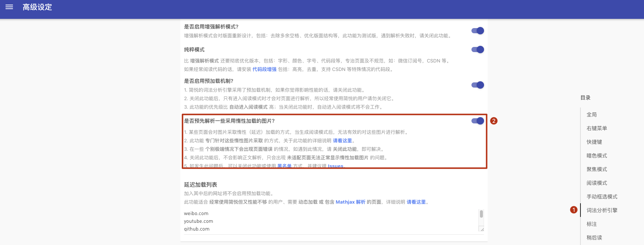Navigate to 暗色模式 in the sidebar
The height and width of the screenshot is (245, 644).
click(597, 156)
